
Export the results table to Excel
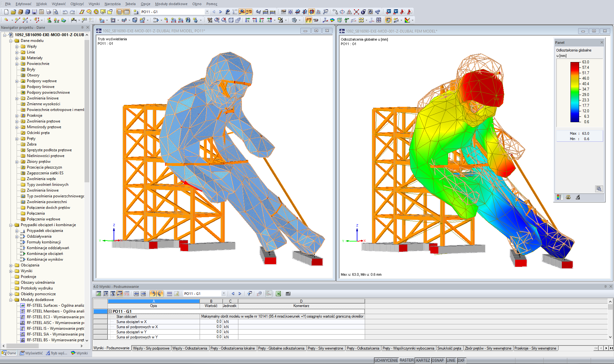[x=278, y=293]
